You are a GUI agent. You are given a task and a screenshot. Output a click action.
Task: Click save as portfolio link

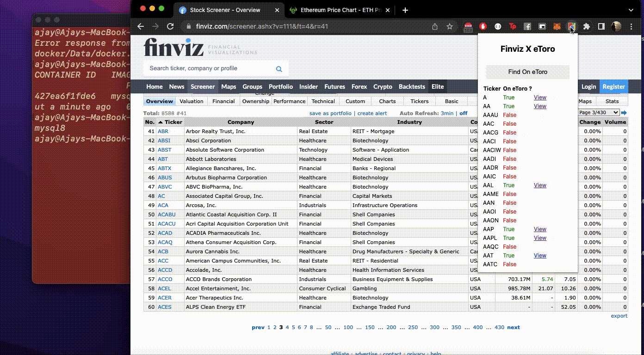[330, 113]
